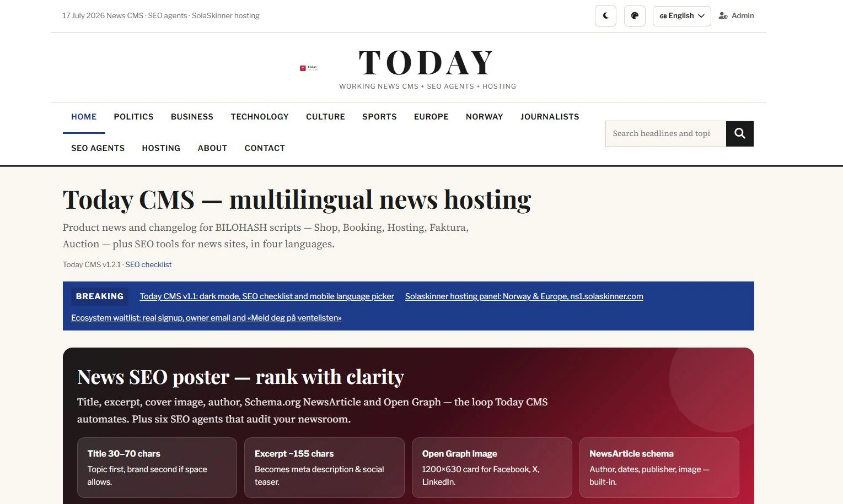Viewport: 843px width, 504px height.
Task: Open the SEO Agents page
Action: (98, 148)
